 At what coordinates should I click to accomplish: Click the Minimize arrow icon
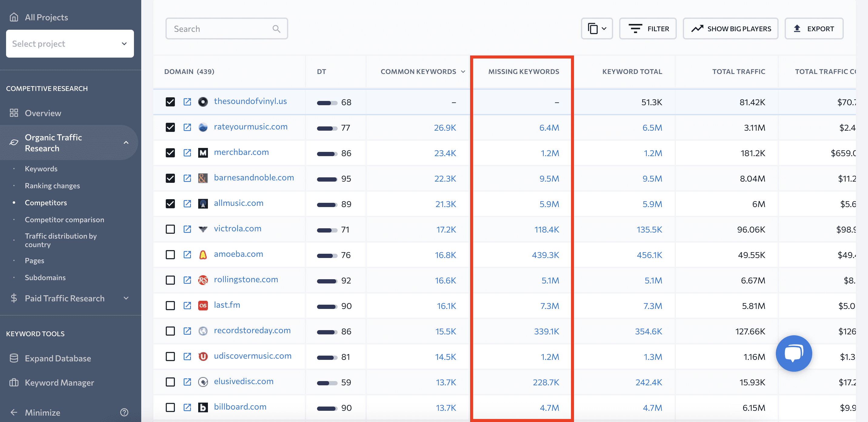(14, 412)
